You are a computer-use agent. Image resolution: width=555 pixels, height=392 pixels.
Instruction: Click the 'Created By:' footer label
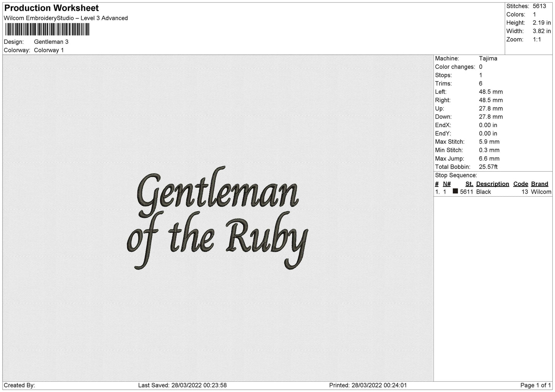click(19, 385)
